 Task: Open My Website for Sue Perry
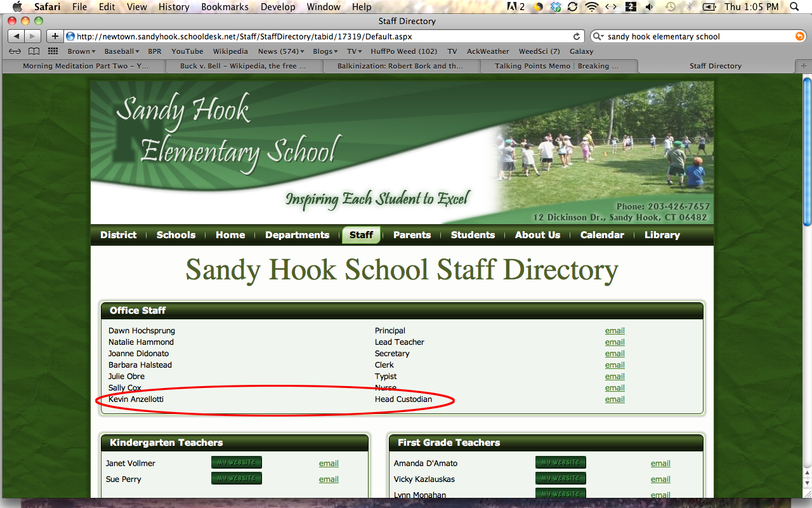[x=237, y=479]
